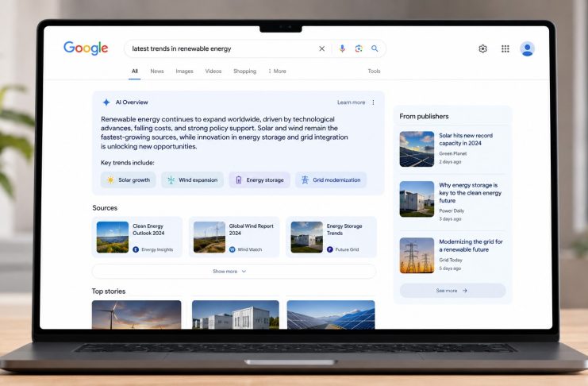Click the Future Grid source favicon
Image resolution: width=588 pixels, height=386 pixels.
tap(329, 249)
